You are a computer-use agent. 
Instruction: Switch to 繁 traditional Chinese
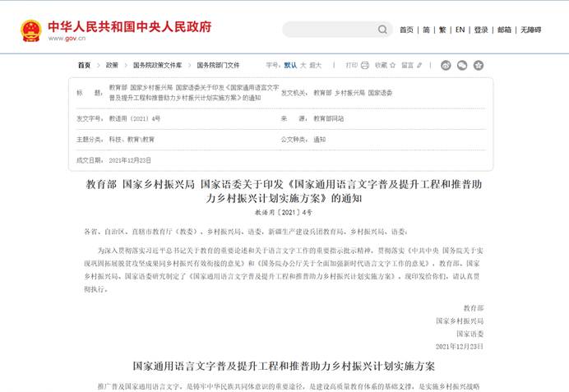442,30
